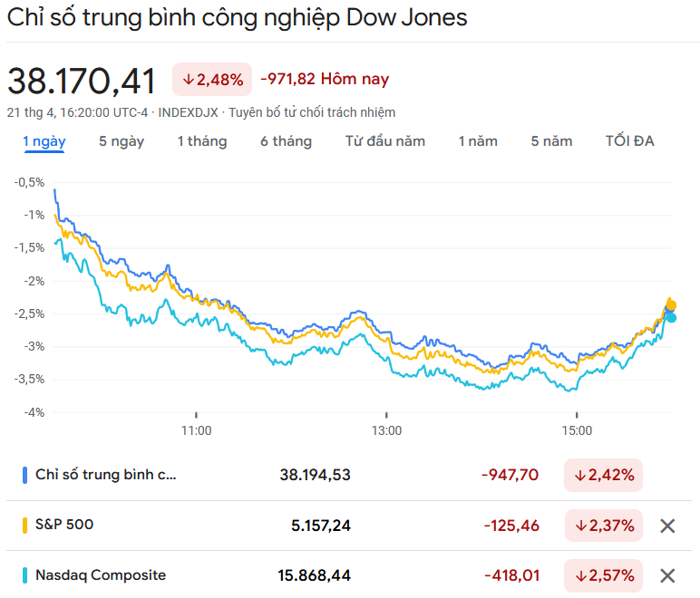Switch to the 5 ngày tab
Image resolution: width=700 pixels, height=598 pixels.
[x=122, y=141]
